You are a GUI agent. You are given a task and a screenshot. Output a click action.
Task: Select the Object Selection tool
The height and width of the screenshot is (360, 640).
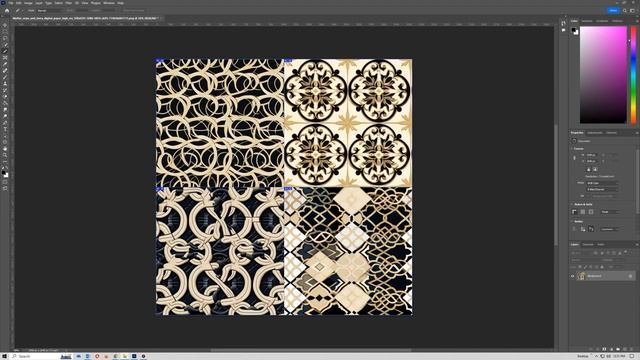click(5, 44)
